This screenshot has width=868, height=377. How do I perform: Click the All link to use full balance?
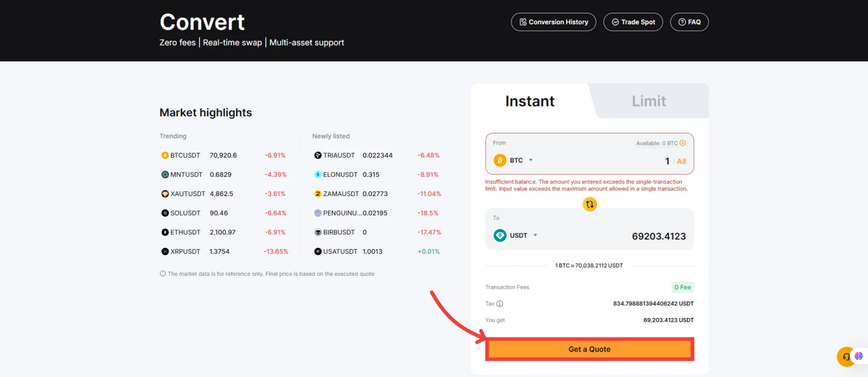tap(681, 161)
